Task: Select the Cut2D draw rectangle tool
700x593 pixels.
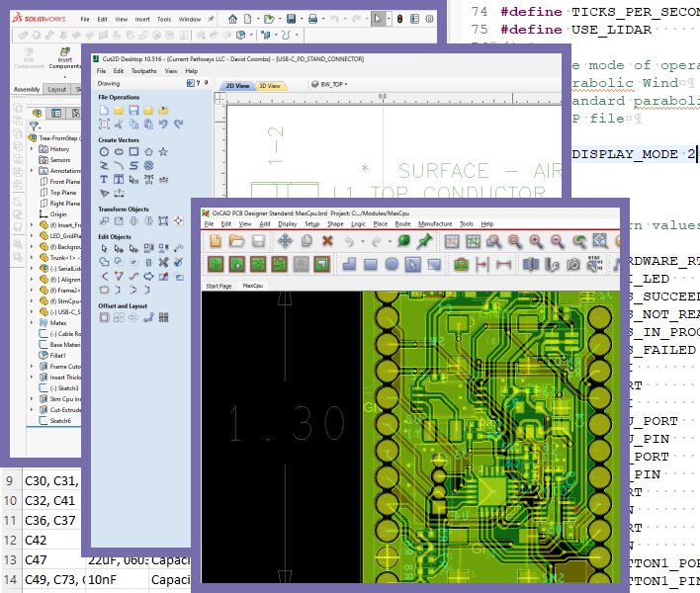Action: [x=133, y=151]
